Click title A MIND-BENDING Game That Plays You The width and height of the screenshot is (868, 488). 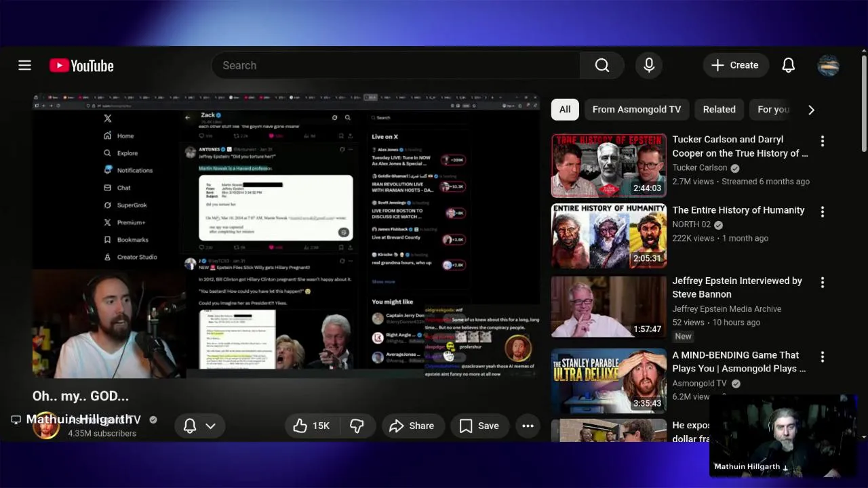click(x=739, y=362)
